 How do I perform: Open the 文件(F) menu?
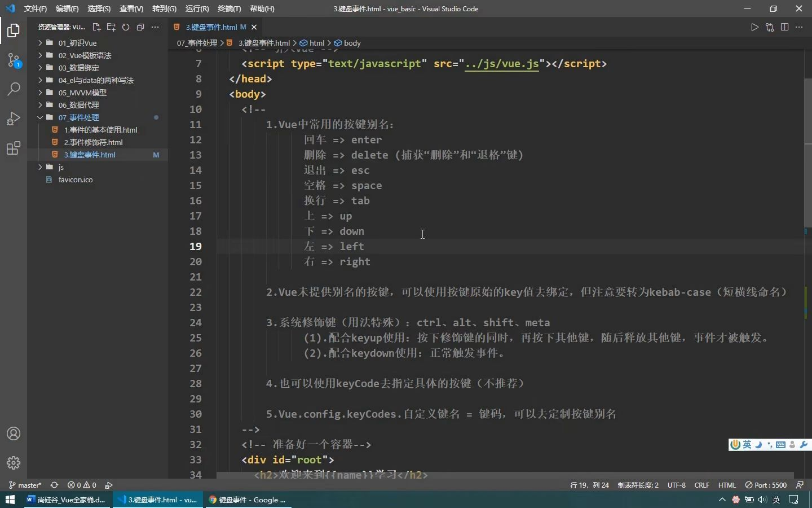point(36,8)
